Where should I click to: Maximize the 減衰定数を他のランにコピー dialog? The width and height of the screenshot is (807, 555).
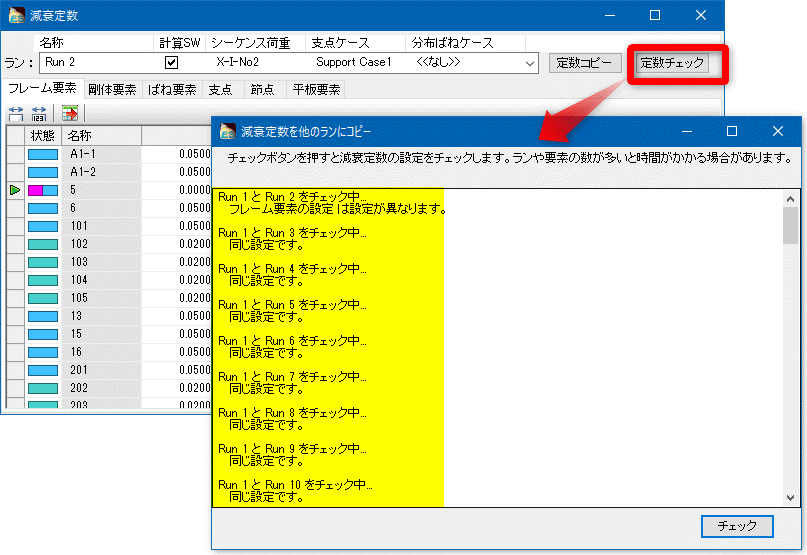pos(732,131)
